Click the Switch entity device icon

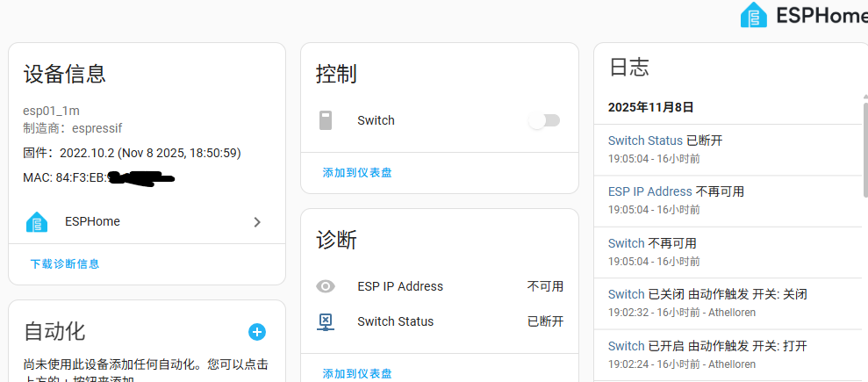326,120
